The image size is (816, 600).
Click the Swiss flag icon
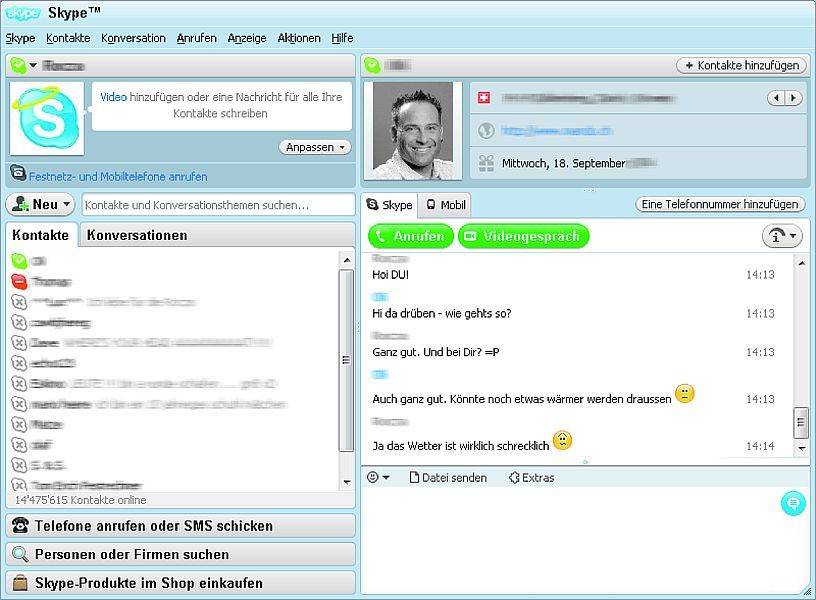pos(484,98)
